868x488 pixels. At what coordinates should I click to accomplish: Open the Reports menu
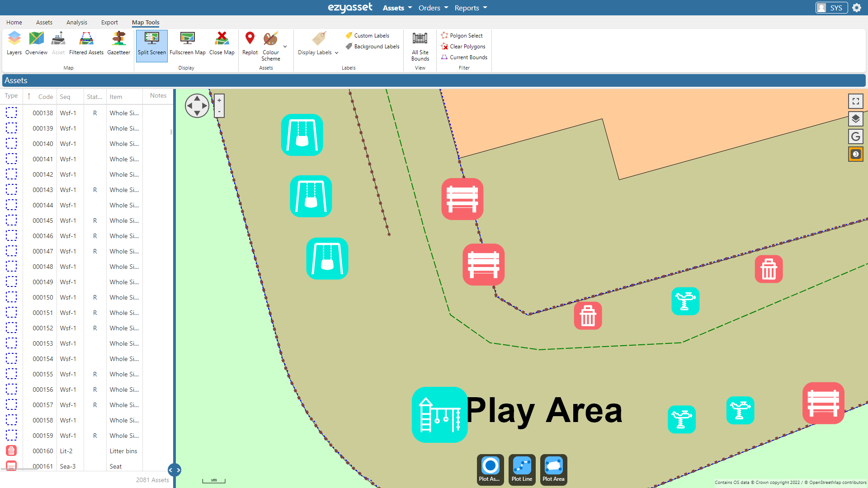click(x=470, y=8)
